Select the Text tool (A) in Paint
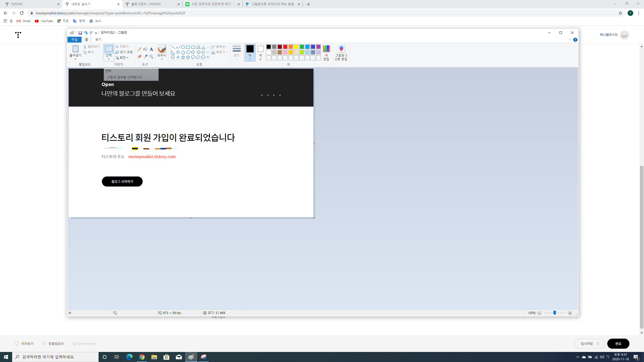The image size is (644, 362). tap(151, 49)
